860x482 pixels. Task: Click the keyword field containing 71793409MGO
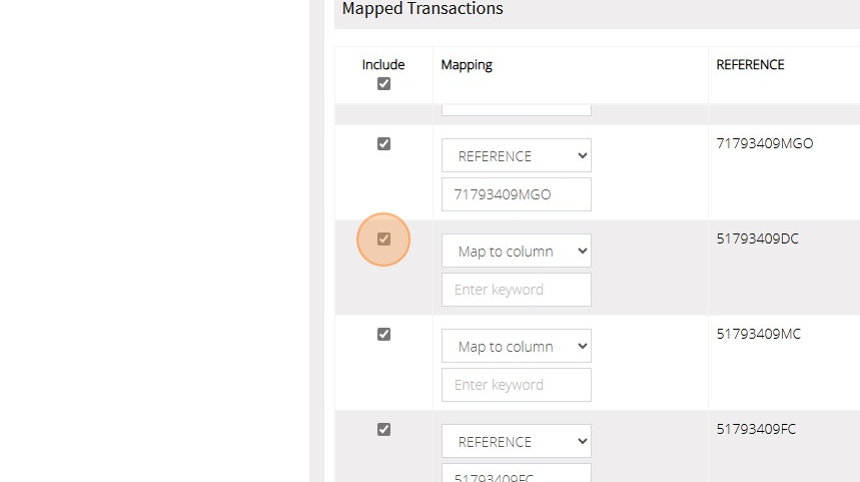[516, 194]
